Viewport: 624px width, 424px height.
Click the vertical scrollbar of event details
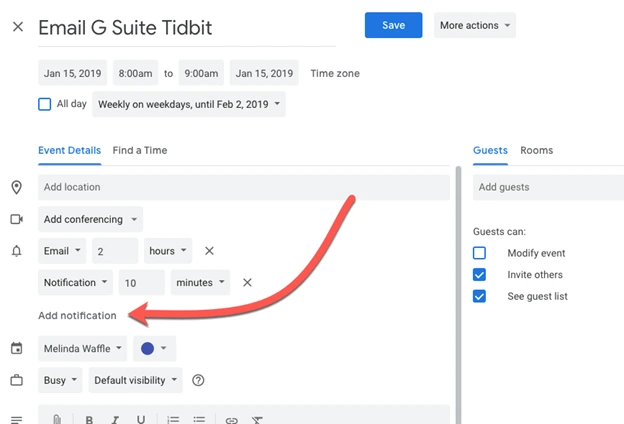(x=458, y=295)
